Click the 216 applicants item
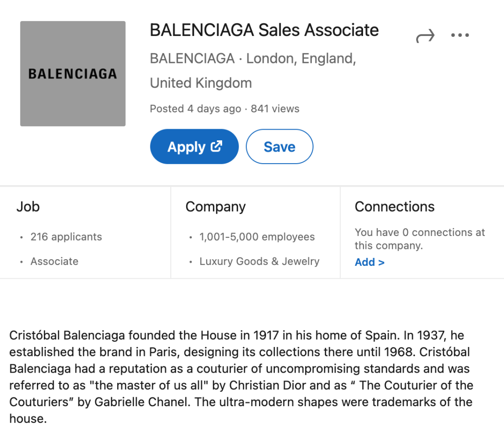The height and width of the screenshot is (436, 504). tap(66, 237)
